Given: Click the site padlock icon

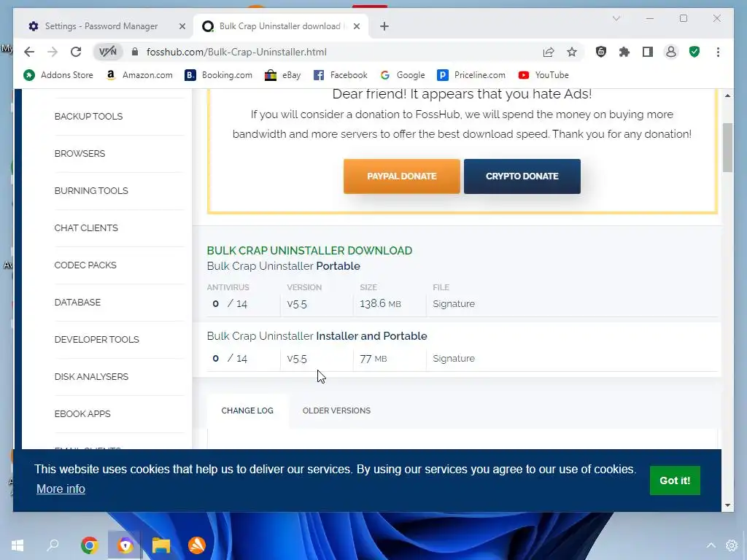Looking at the screenshot, I should point(135,52).
